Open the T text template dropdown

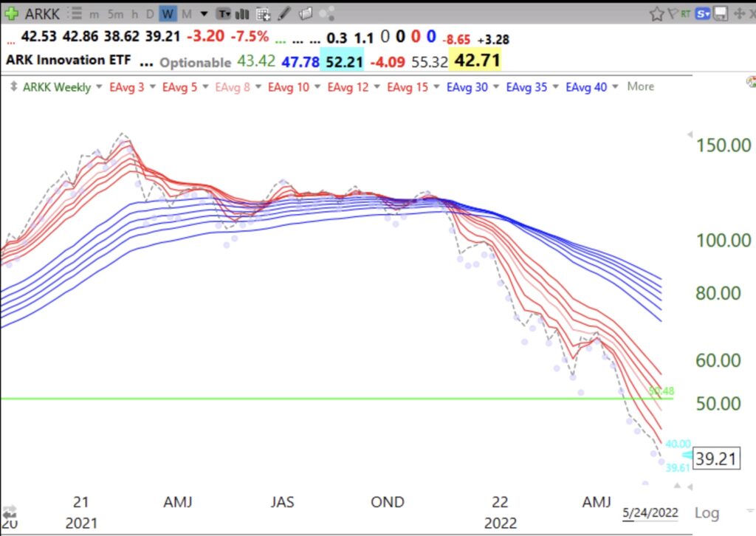[x=223, y=14]
